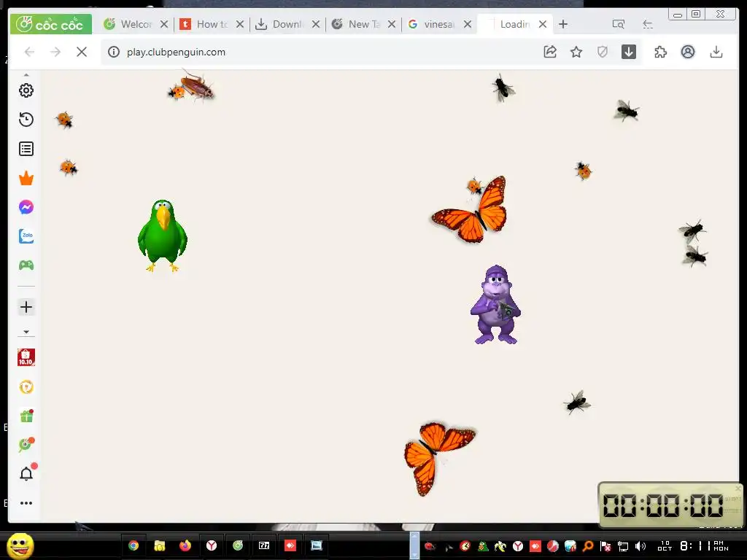Open sidebar settings gear
This screenshot has height=560, width=747.
pyautogui.click(x=26, y=90)
